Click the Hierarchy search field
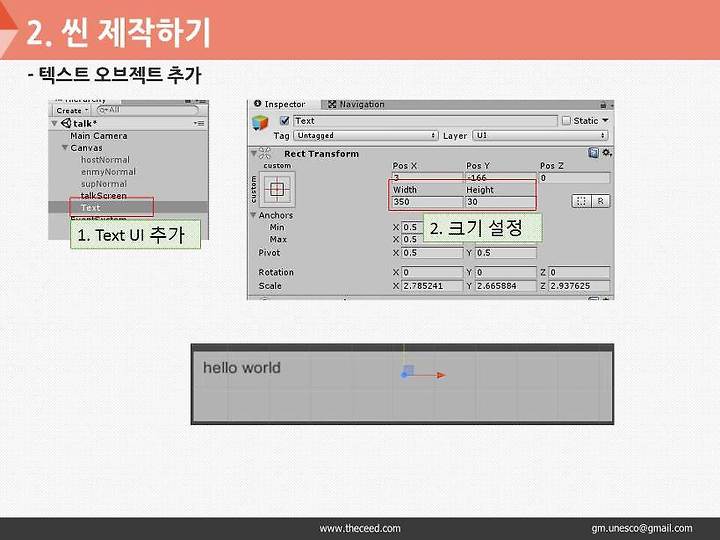The width and height of the screenshot is (720, 540). pos(147,110)
